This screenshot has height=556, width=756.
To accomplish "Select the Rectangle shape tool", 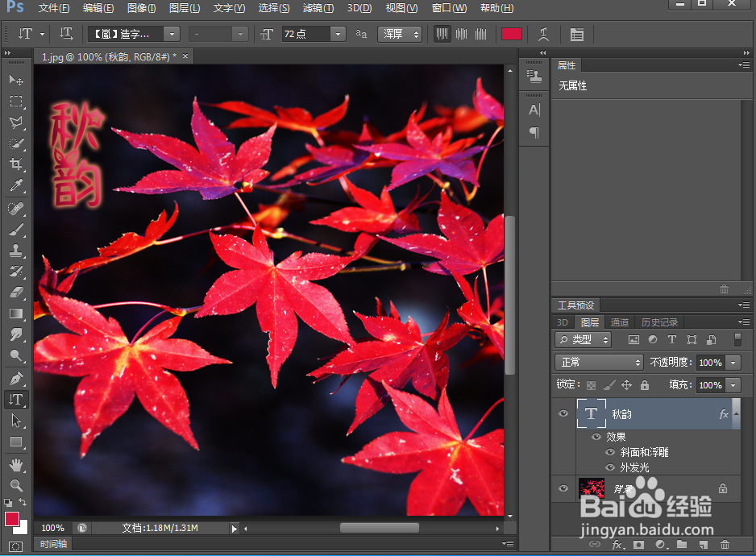I will click(x=16, y=442).
